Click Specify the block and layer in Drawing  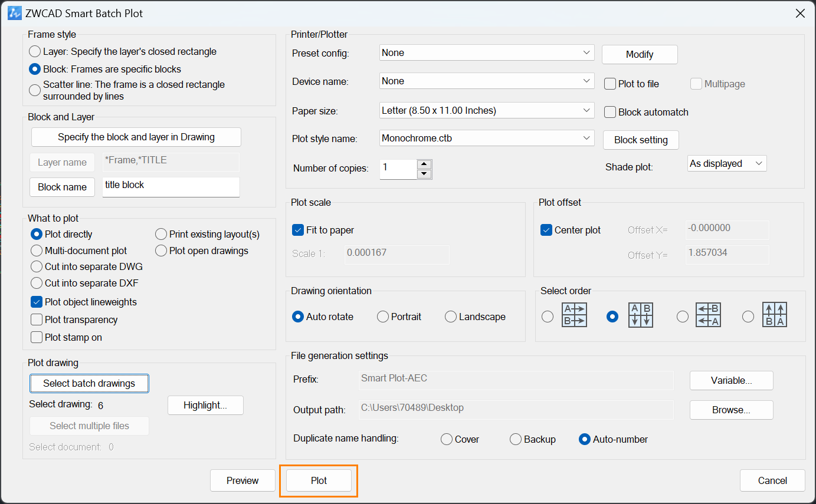pyautogui.click(x=136, y=137)
